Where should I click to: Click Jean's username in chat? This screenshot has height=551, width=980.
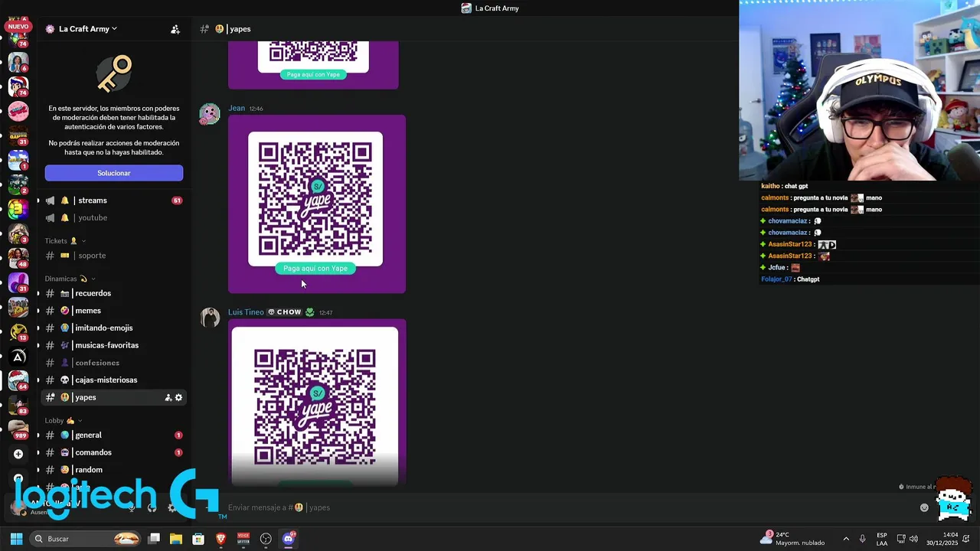pyautogui.click(x=237, y=108)
